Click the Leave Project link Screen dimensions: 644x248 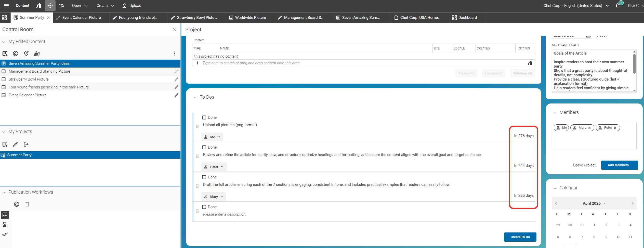(x=584, y=165)
